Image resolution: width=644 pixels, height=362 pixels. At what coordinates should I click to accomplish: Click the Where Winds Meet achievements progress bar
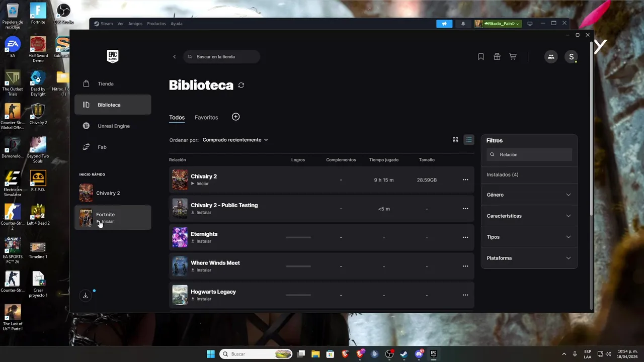click(298, 266)
